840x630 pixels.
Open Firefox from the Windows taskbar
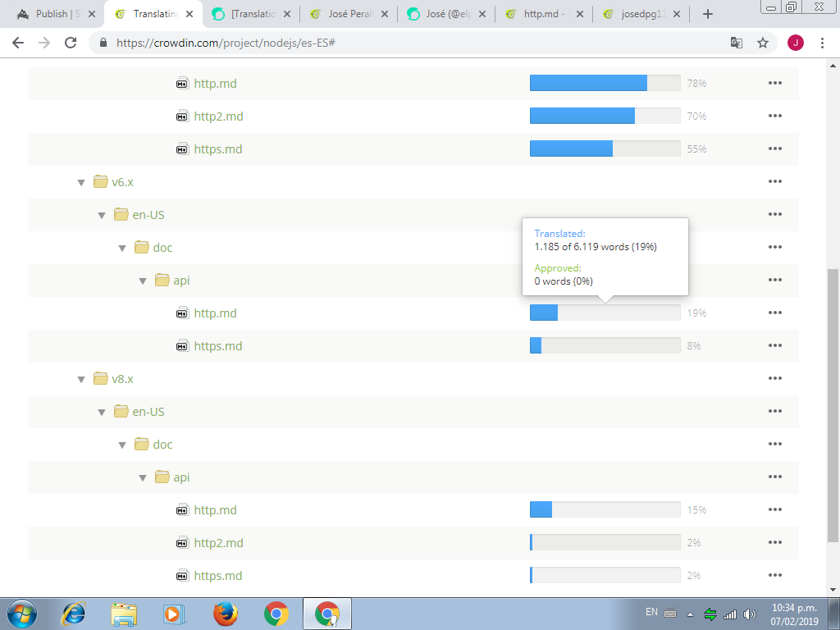[225, 613]
